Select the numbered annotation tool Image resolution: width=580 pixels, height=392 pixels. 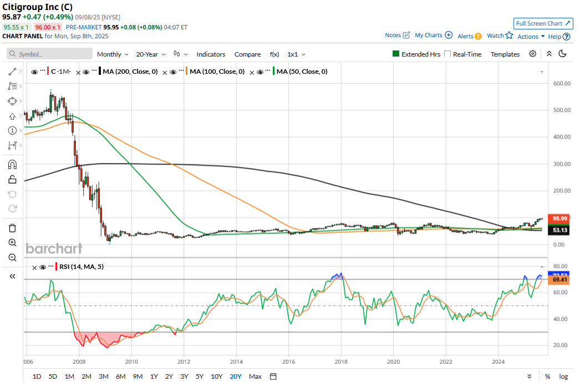12,130
